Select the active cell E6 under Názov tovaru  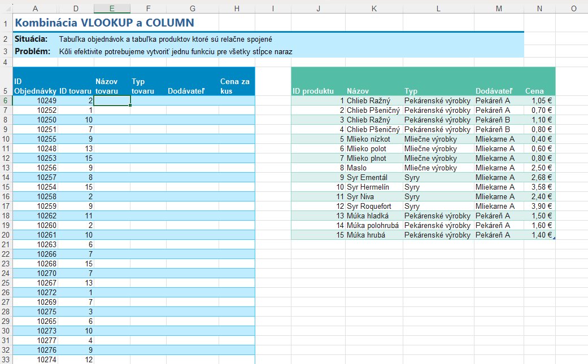point(112,100)
